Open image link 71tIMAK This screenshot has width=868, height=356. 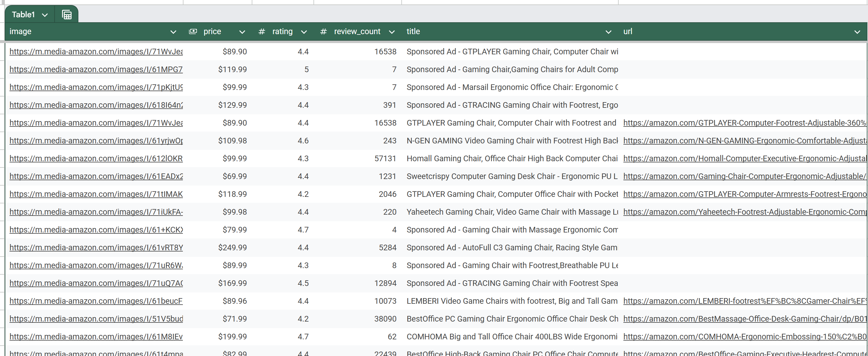pos(96,194)
